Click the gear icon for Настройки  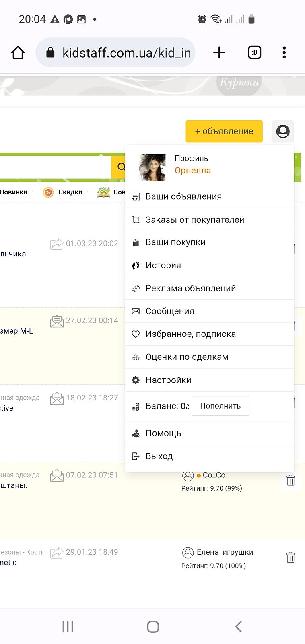(x=136, y=380)
